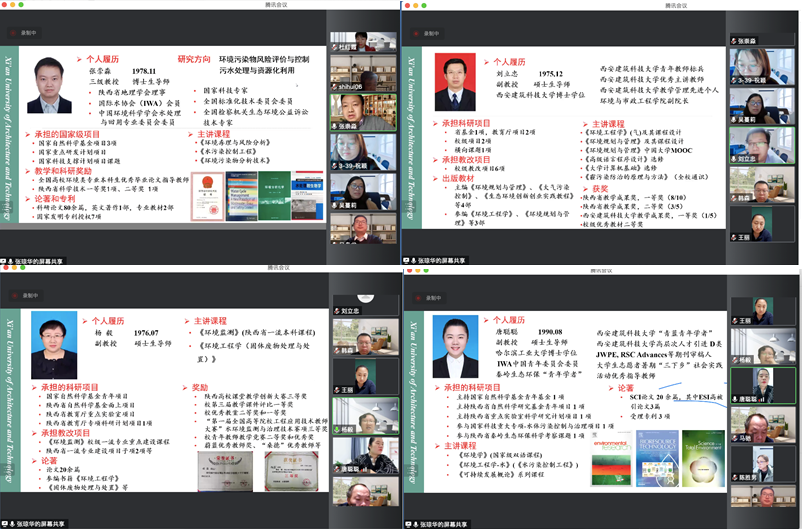Expand the left-edge handle beside 刘立忠's slide

point(406,139)
